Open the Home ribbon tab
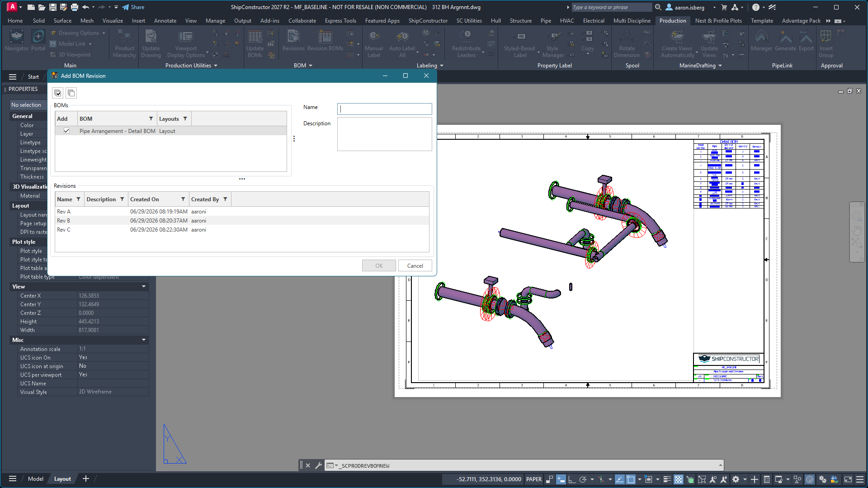This screenshot has height=488, width=868. 15,21
